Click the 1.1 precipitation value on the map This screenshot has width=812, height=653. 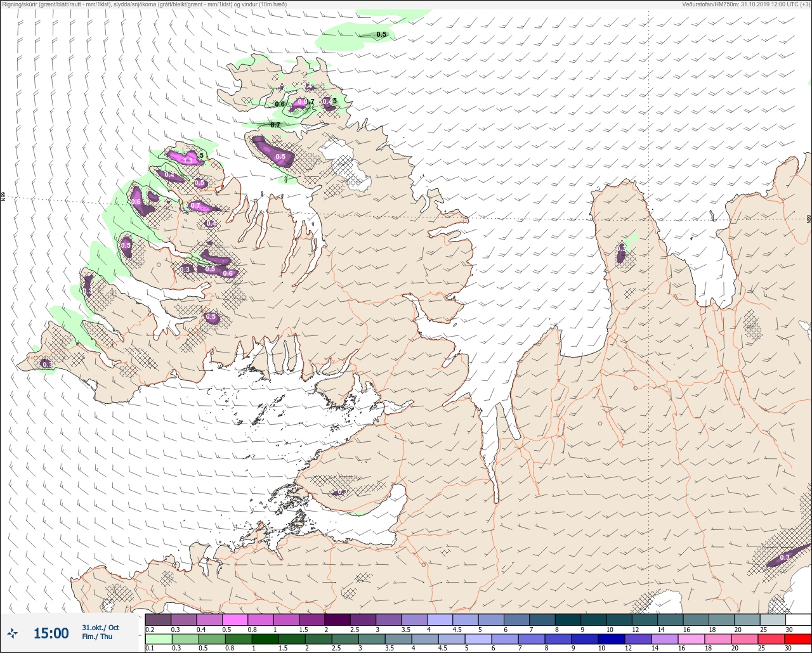point(188,161)
